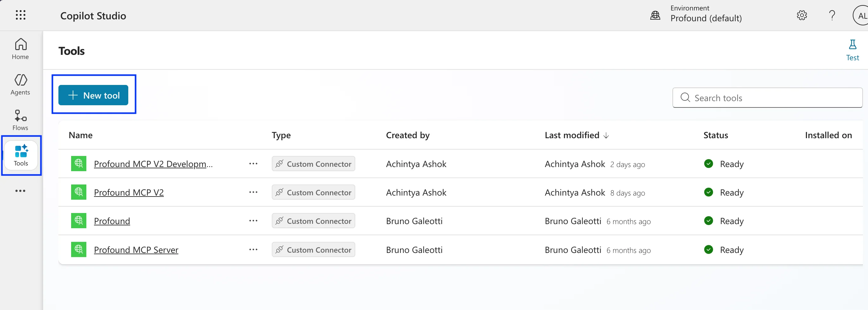Select Tools in the sidebar
This screenshot has width=868, height=310.
21,155
